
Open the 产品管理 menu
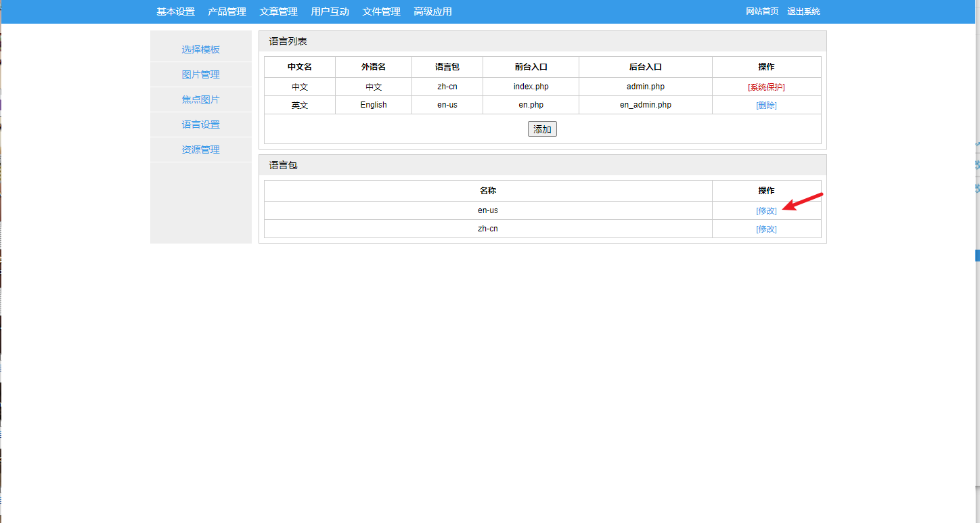(x=227, y=12)
